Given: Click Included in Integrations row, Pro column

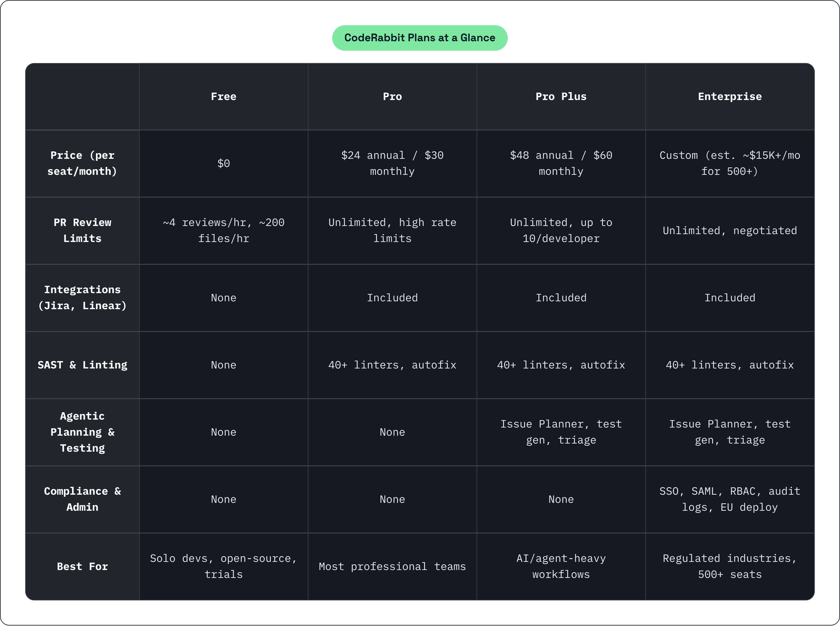Looking at the screenshot, I should coord(392,298).
